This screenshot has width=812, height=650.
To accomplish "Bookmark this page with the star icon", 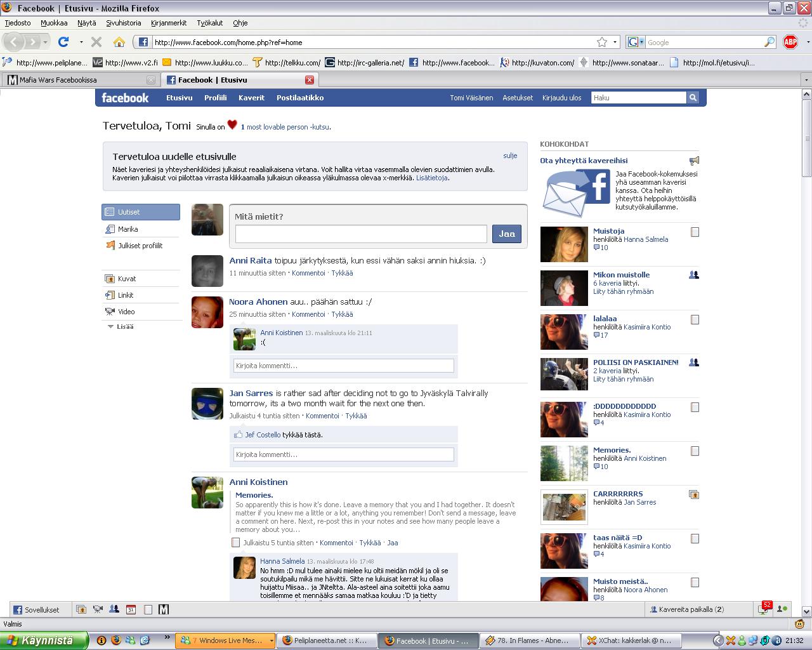I will [601, 43].
